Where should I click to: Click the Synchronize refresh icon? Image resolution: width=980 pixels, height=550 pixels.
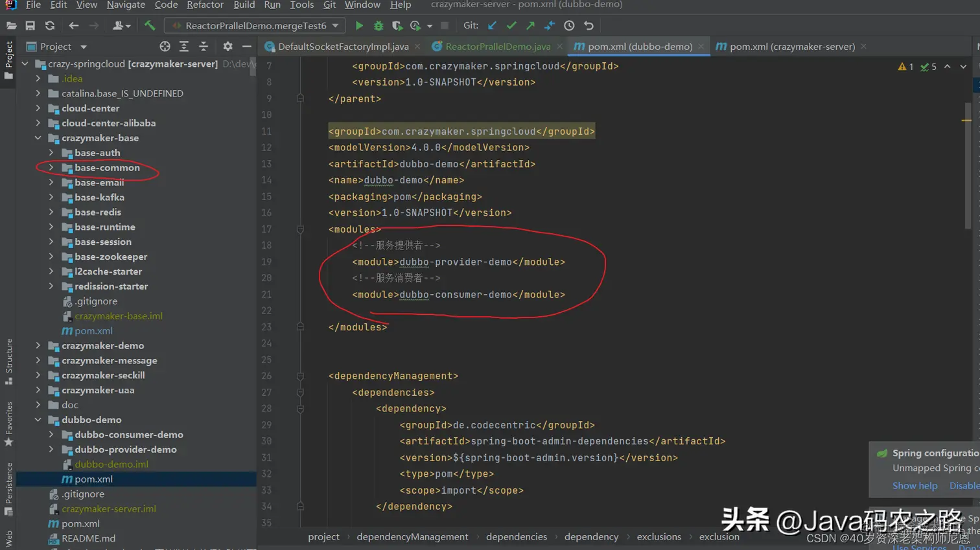[x=50, y=26]
